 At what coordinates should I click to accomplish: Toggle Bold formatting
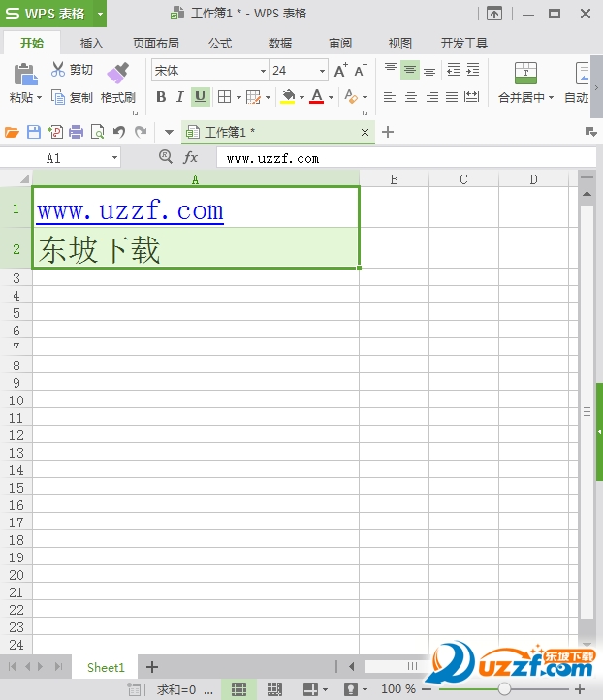(x=161, y=97)
